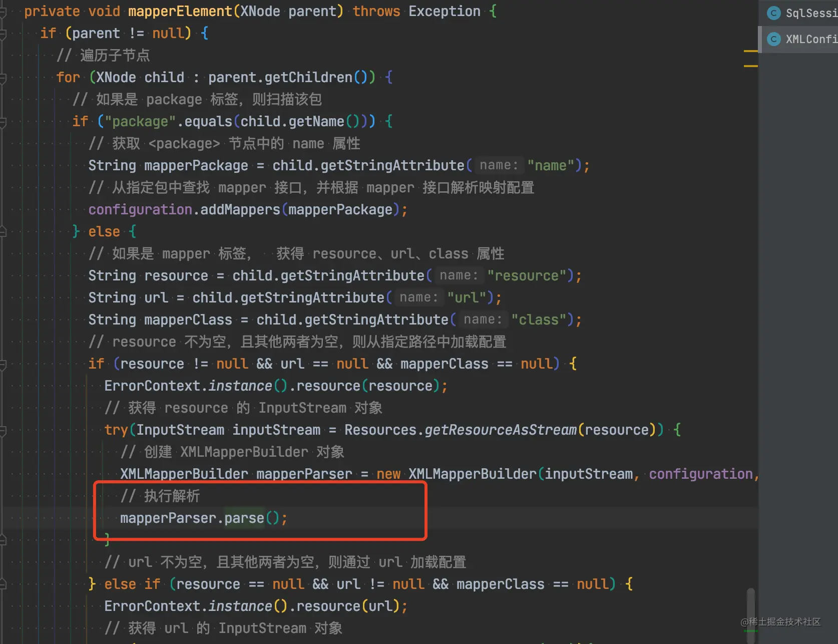This screenshot has width=838, height=644.
Task: Click the mapperElement method name
Action: (x=180, y=11)
